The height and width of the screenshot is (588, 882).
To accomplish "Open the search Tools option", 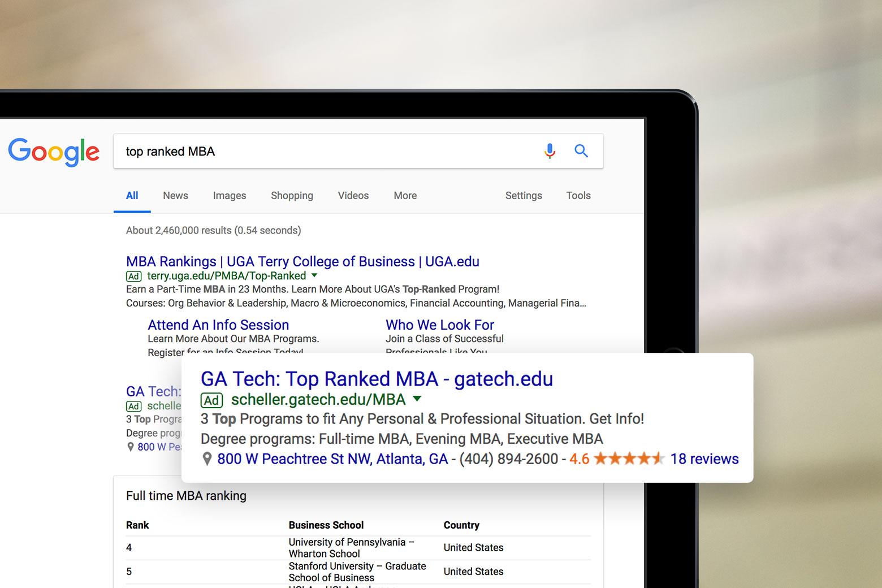I will point(578,196).
